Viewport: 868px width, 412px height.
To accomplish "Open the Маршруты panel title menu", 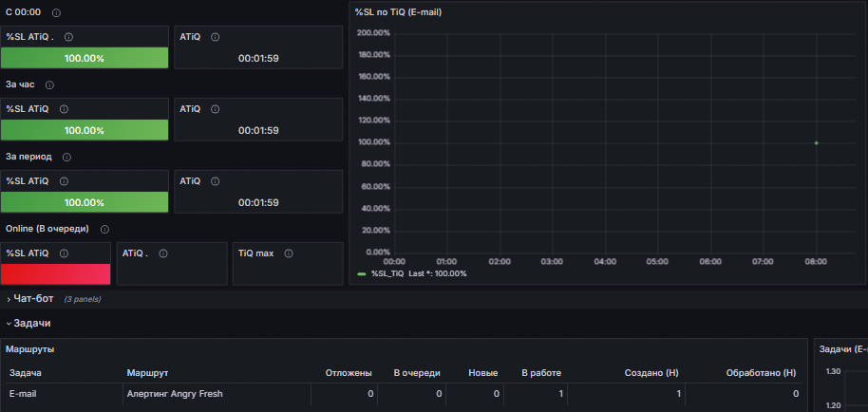I will [x=29, y=349].
